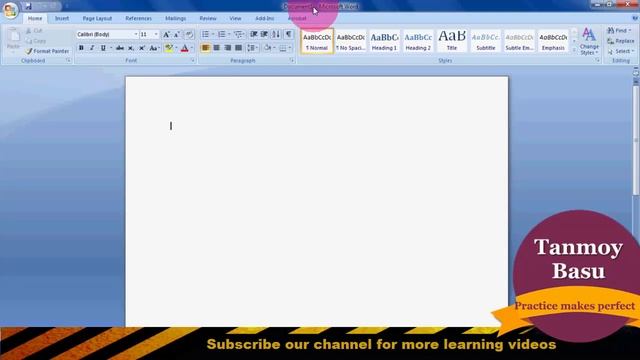This screenshot has height=360, width=640.
Task: Open the Underline style dropdown arrow
Action: pyautogui.click(x=111, y=48)
